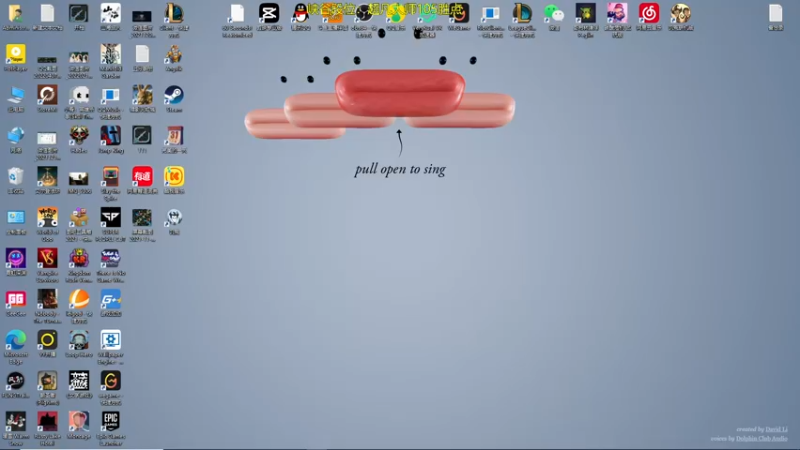
Task: Open the This PC computer icon
Action: tap(16, 98)
